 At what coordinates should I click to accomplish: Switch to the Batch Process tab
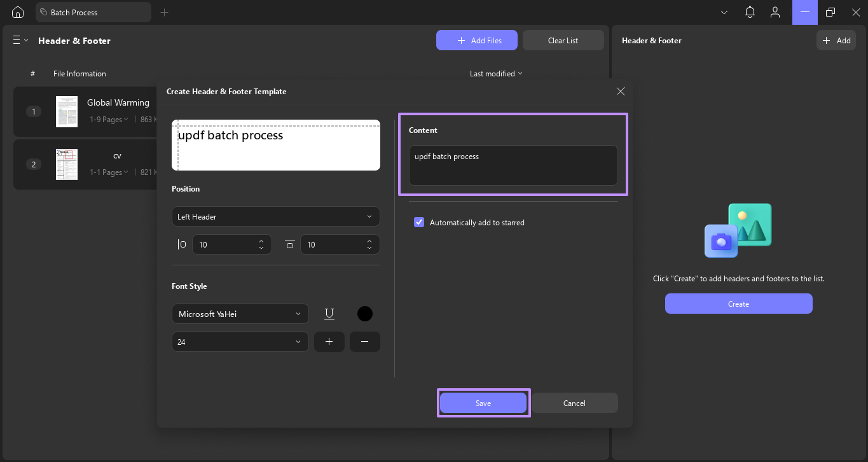(93, 12)
